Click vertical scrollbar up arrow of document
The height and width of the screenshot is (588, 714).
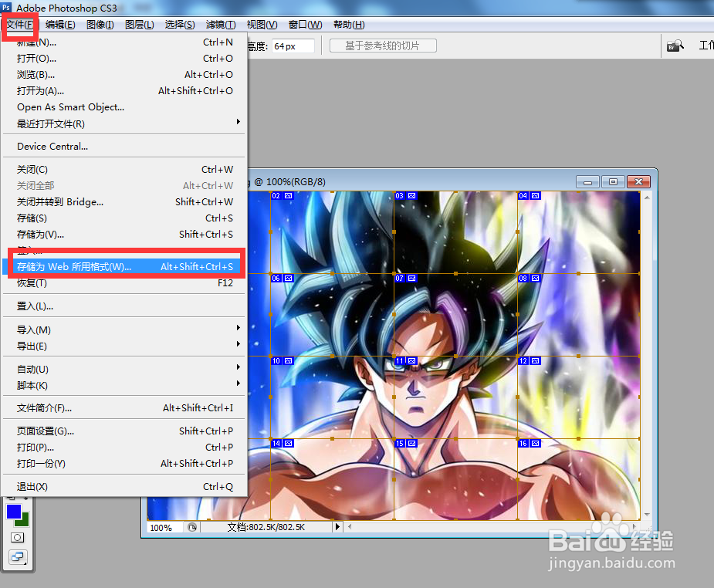pyautogui.click(x=647, y=198)
